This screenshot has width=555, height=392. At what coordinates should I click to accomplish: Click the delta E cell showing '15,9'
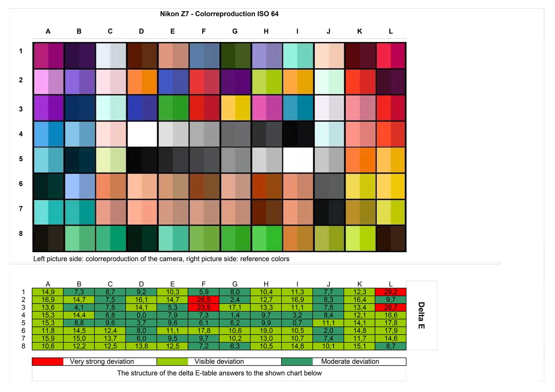pyautogui.click(x=48, y=338)
